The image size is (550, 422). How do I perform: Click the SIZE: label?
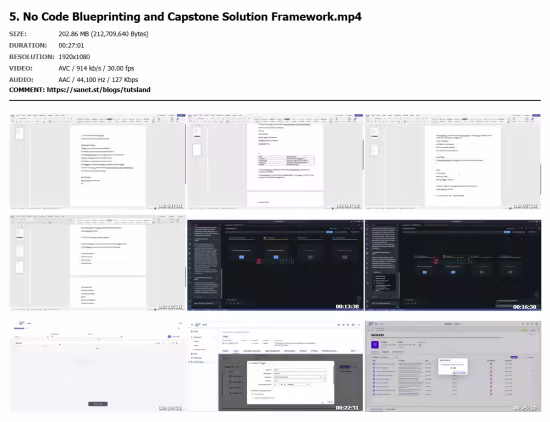tap(18, 34)
